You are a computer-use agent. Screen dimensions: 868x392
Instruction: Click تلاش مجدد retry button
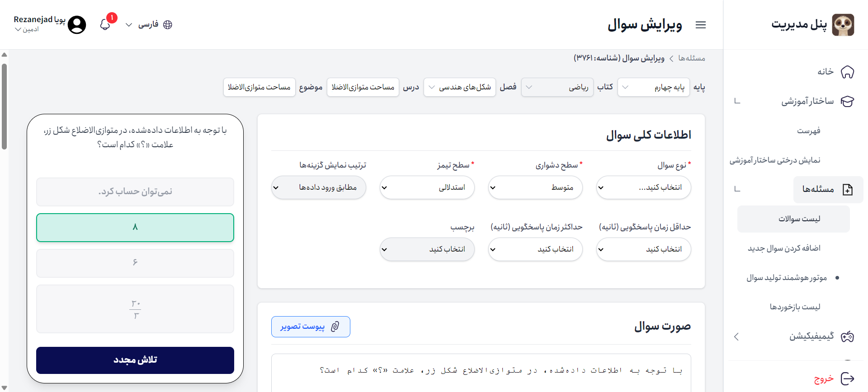point(135,360)
